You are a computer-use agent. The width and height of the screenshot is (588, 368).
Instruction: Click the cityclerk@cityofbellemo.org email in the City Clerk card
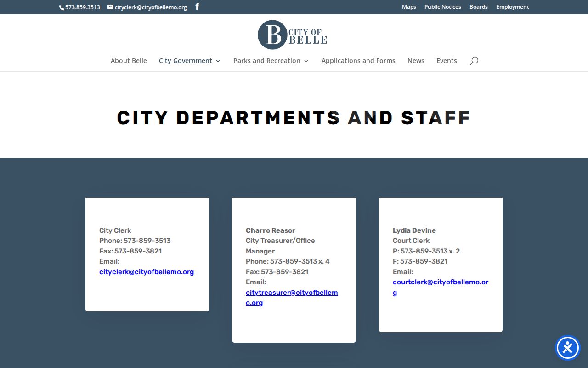(x=147, y=272)
